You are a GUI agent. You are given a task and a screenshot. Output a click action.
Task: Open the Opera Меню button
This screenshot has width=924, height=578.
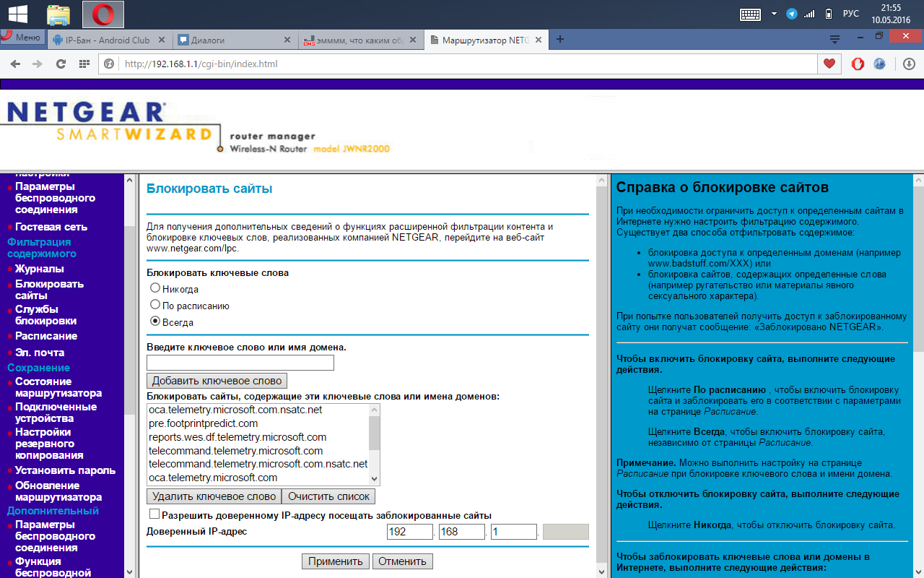pyautogui.click(x=22, y=38)
